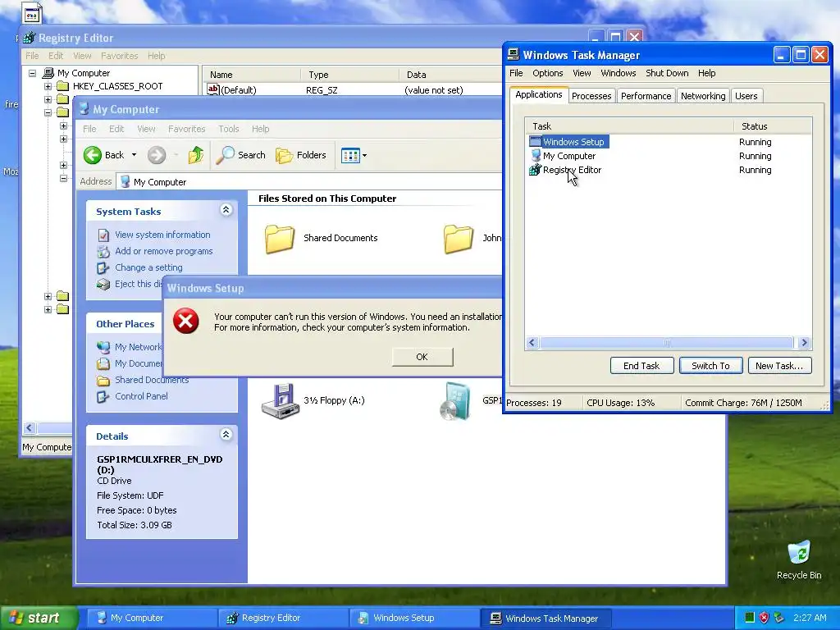Expand HKEY_CLASSES_ROOT in Registry Editor

point(48,86)
